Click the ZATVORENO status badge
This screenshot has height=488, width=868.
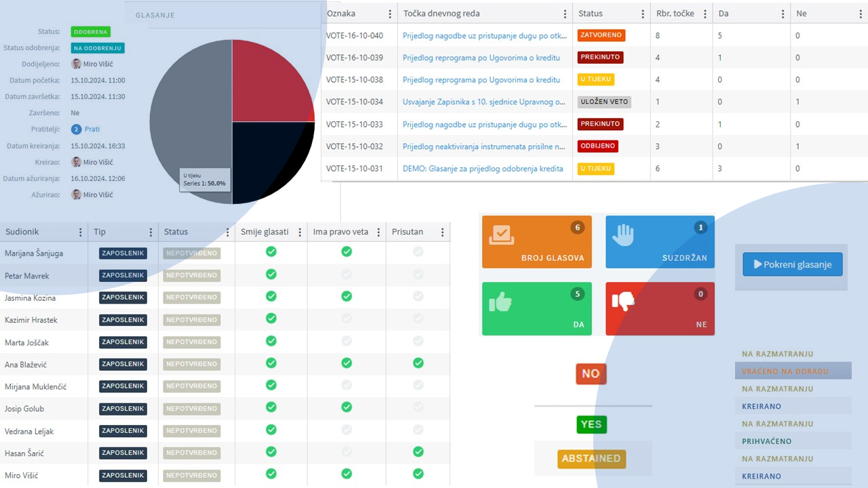(x=601, y=35)
